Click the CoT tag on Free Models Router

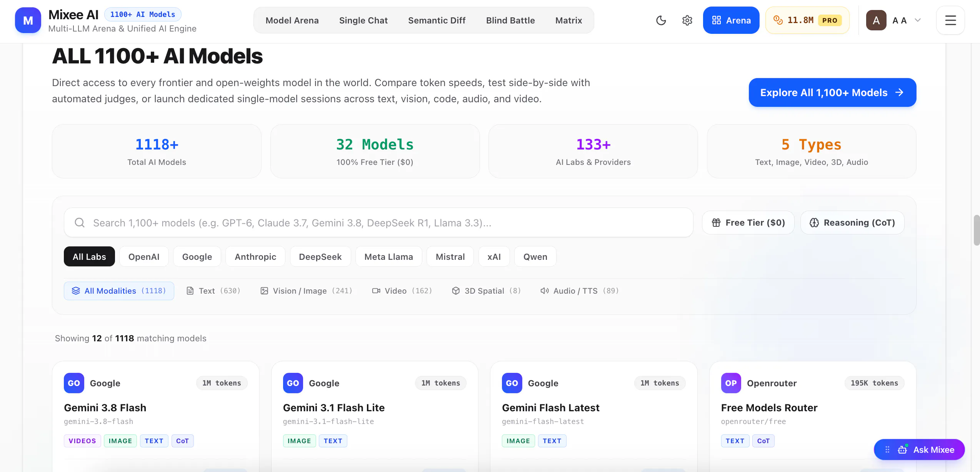[x=763, y=441]
